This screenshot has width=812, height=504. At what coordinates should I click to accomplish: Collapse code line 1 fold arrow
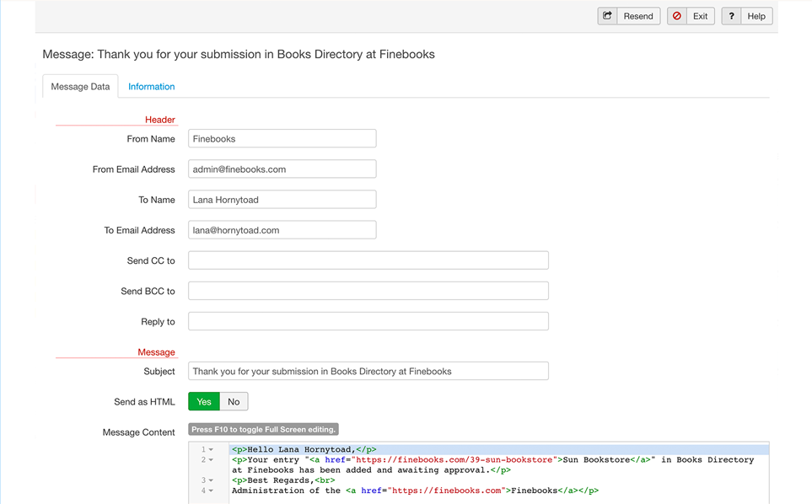tap(212, 450)
